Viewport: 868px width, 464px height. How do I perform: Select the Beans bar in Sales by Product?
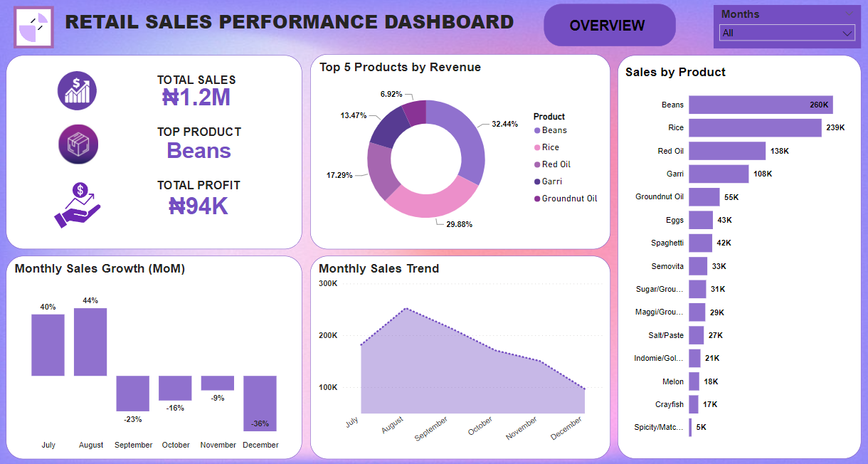coord(760,105)
